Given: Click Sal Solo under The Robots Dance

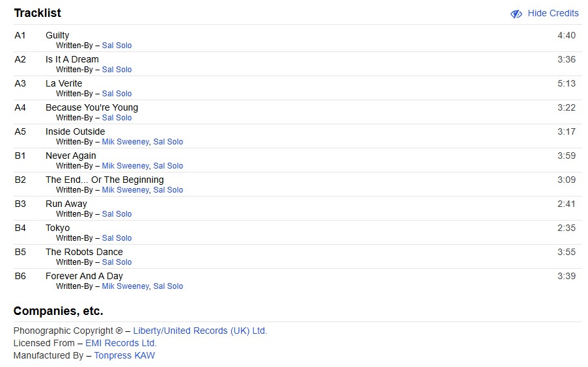Looking at the screenshot, I should pos(117,262).
